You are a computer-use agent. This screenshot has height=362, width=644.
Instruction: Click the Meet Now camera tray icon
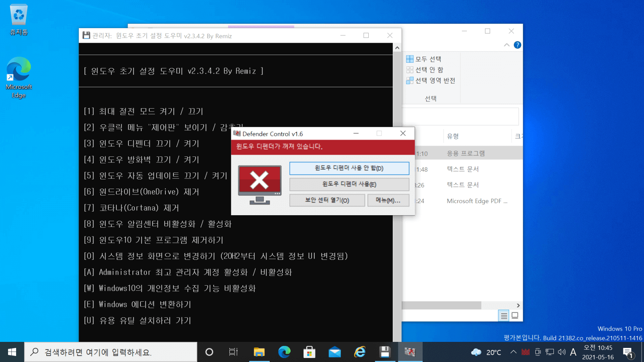538,352
